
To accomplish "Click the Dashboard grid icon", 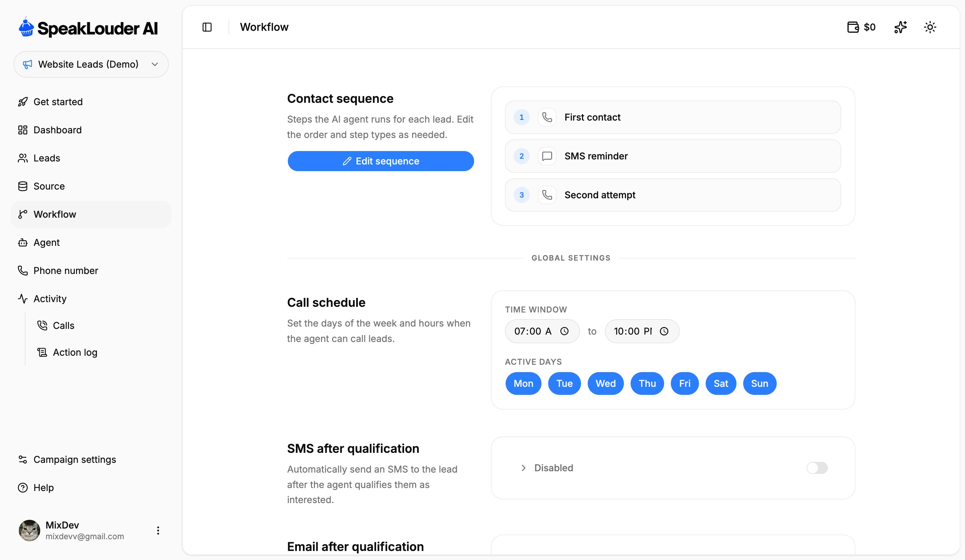I will click(x=22, y=130).
